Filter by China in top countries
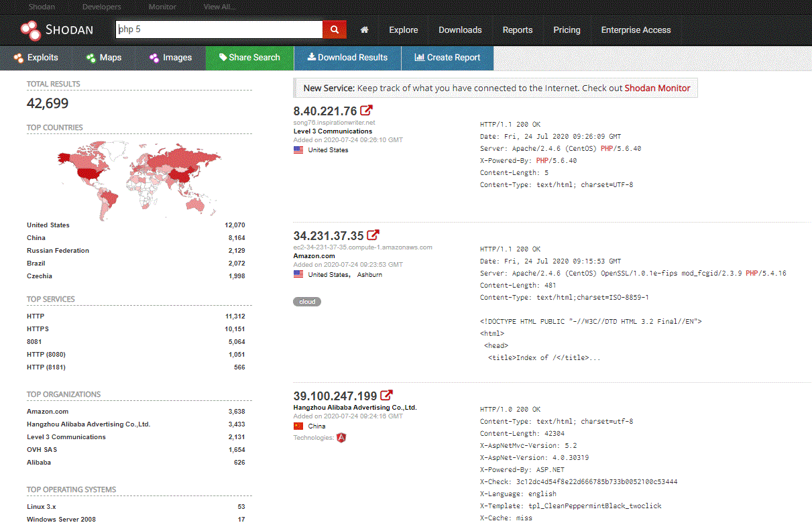812x527 pixels. [x=36, y=238]
